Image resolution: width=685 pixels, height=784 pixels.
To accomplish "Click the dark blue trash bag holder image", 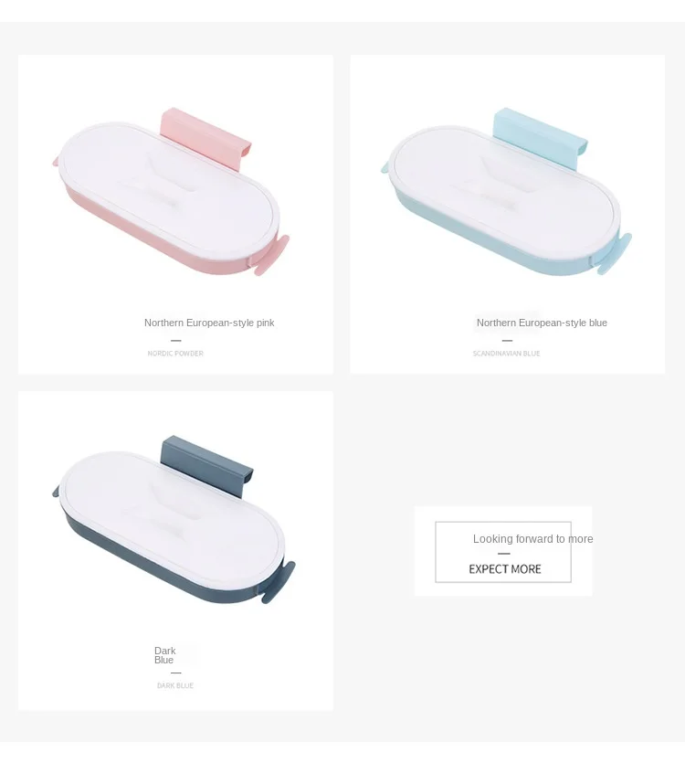I will [x=174, y=520].
